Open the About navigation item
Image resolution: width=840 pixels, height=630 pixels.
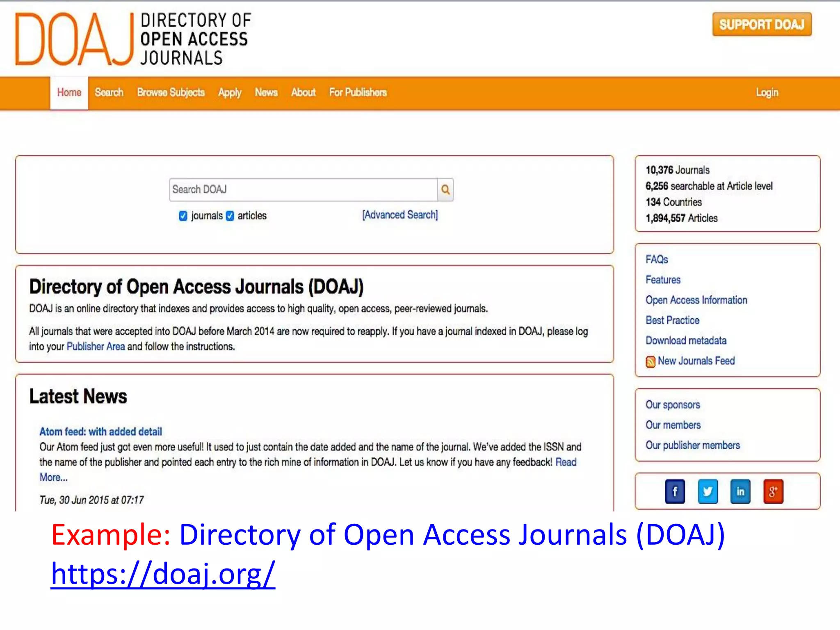coord(303,93)
